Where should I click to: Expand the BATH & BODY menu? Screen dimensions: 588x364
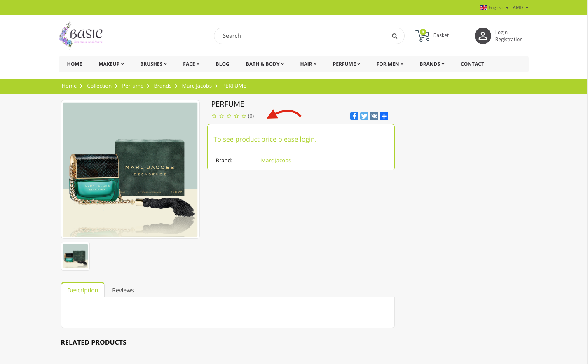tap(265, 64)
